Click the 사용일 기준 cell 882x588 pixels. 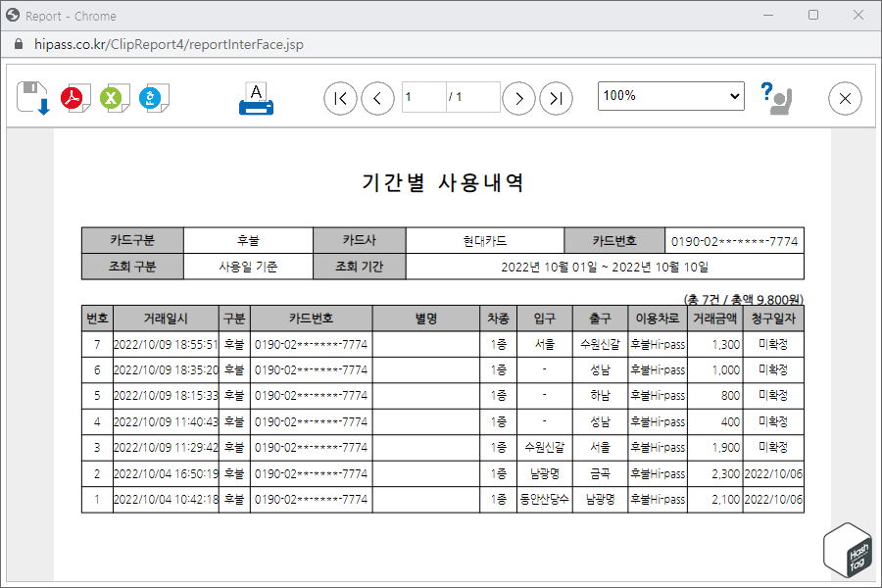pyautogui.click(x=248, y=267)
